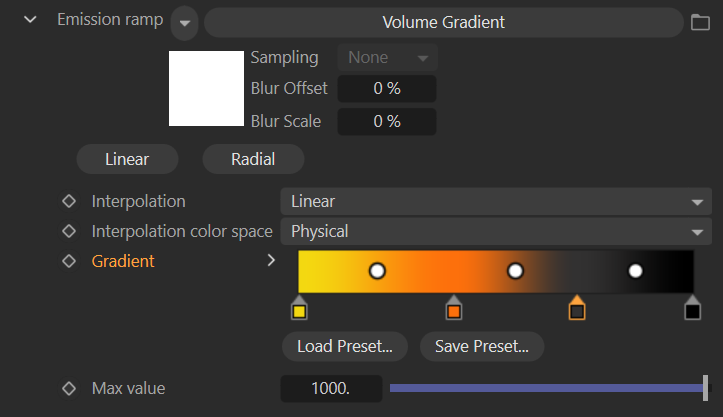Open the Interpolation Linear dropdown
Viewport: 723px width, 417px height.
coord(494,201)
